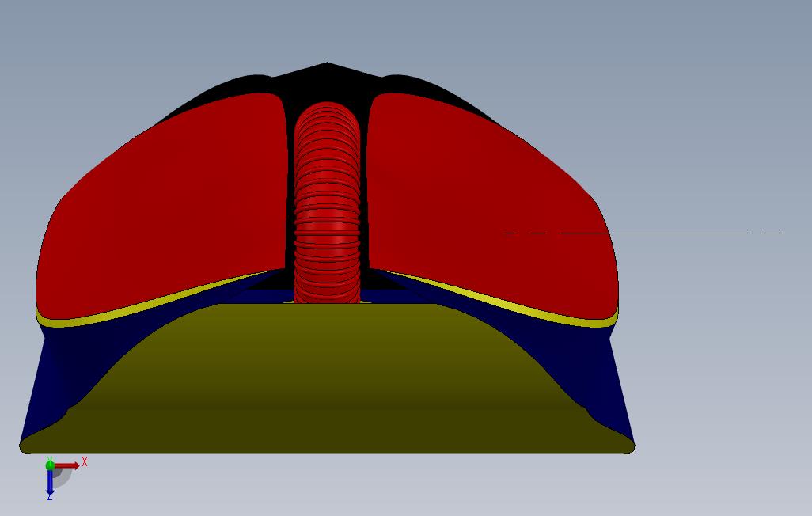Select the black top cap of the model

click(x=327, y=83)
